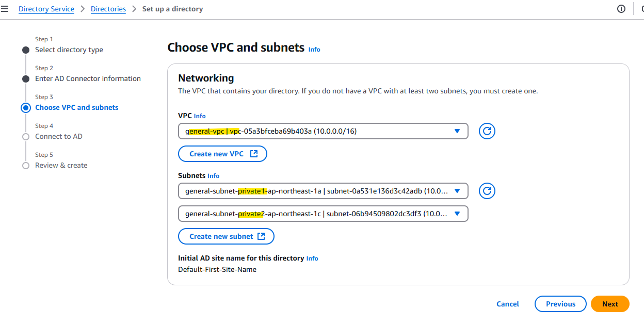Open the private2 ap-northeast-1c subnet dropdown
Image resolution: width=644 pixels, height=324 pixels.
click(323, 214)
